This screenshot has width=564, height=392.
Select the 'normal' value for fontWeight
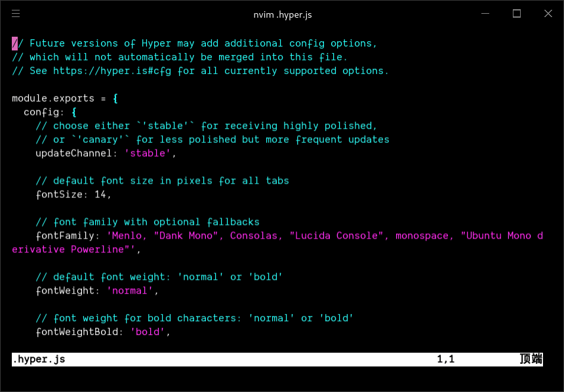pyautogui.click(x=129, y=290)
